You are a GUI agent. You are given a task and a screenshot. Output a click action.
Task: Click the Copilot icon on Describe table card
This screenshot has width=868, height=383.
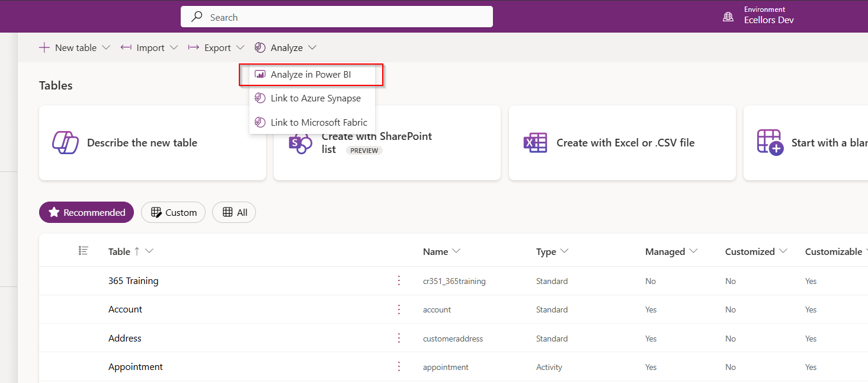(65, 143)
